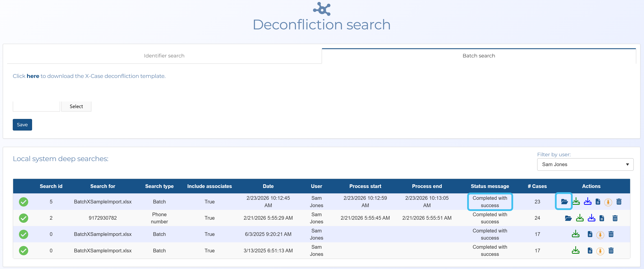
Task: Switch to the Identifier search tab
Action: (x=164, y=56)
